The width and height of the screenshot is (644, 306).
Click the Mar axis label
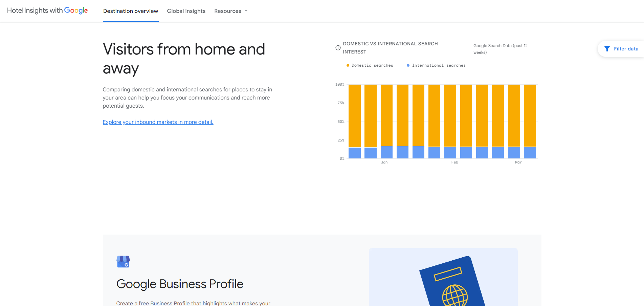coord(518,162)
